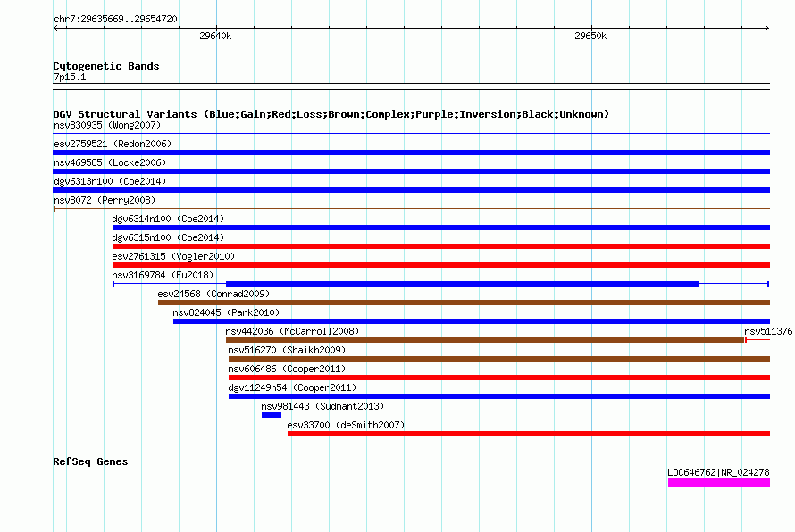Click the dgv6315n100 (Coe2014) red loss bar
This screenshot has height=532, width=795.
click(441, 246)
